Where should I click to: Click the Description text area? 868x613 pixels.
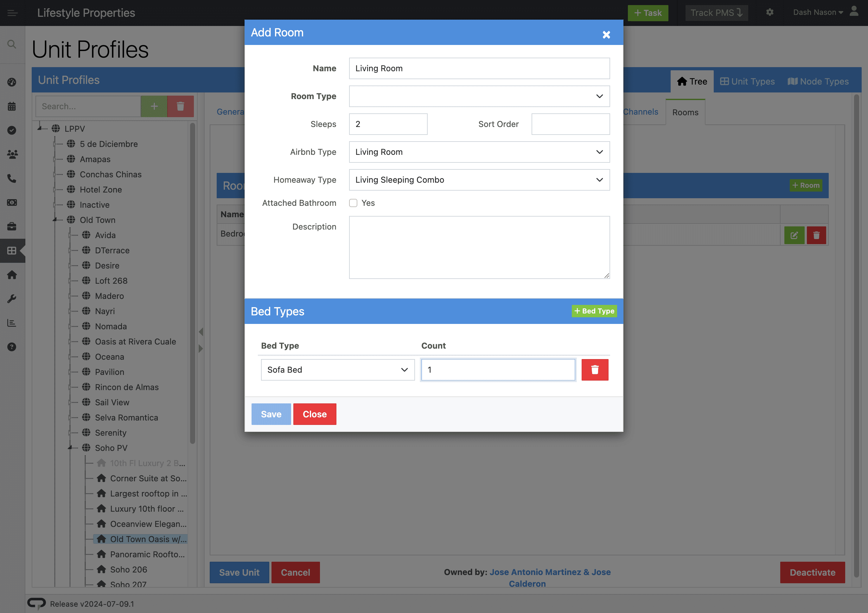point(479,248)
